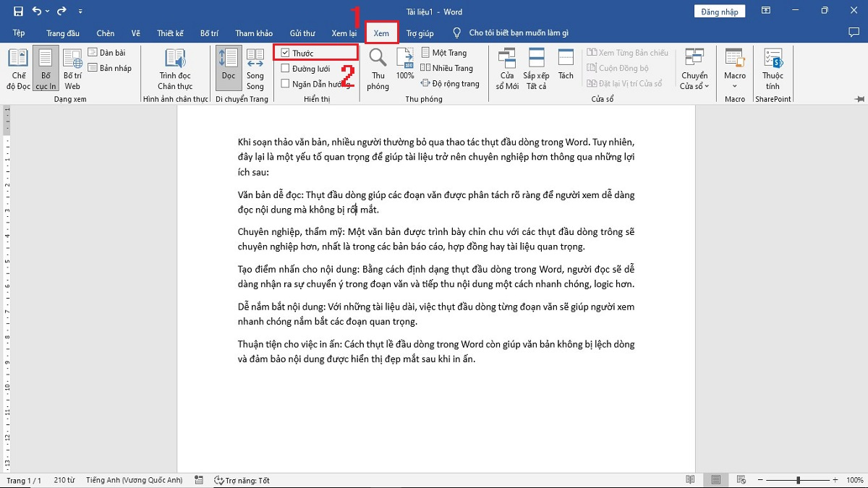Click Đặt lại Vị trí Cửa sổ
The width and height of the screenshot is (868, 488).
tap(624, 83)
